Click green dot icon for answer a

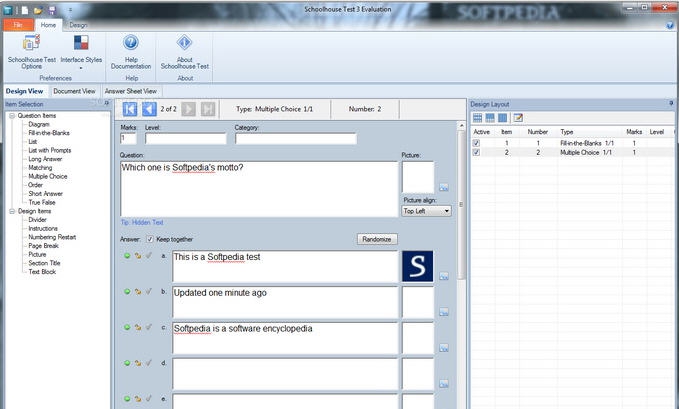coord(127,256)
